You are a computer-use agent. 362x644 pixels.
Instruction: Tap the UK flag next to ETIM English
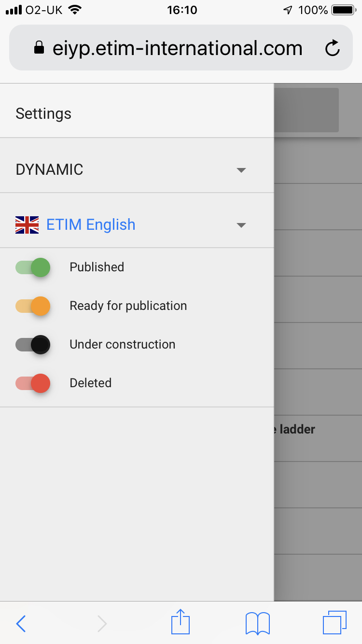[27, 224]
